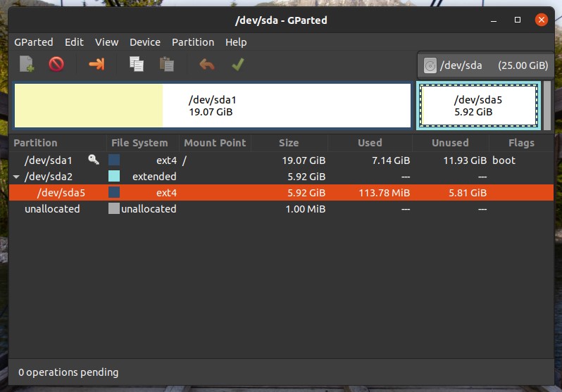Click the extended file system cyan color swatch

click(x=113, y=177)
